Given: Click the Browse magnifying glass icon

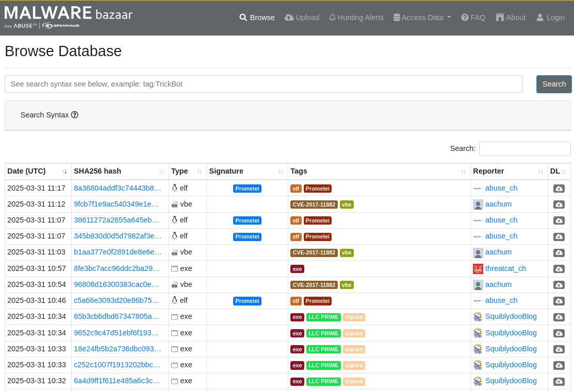Looking at the screenshot, I should tap(242, 17).
